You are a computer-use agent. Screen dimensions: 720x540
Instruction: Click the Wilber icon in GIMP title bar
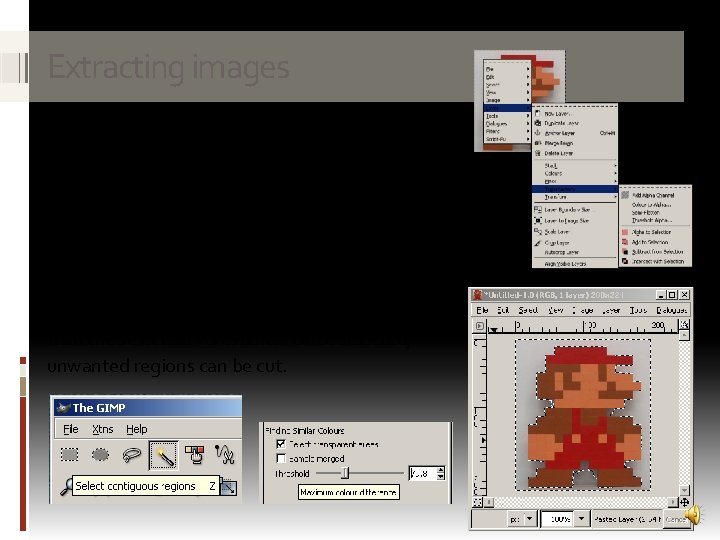pos(63,408)
